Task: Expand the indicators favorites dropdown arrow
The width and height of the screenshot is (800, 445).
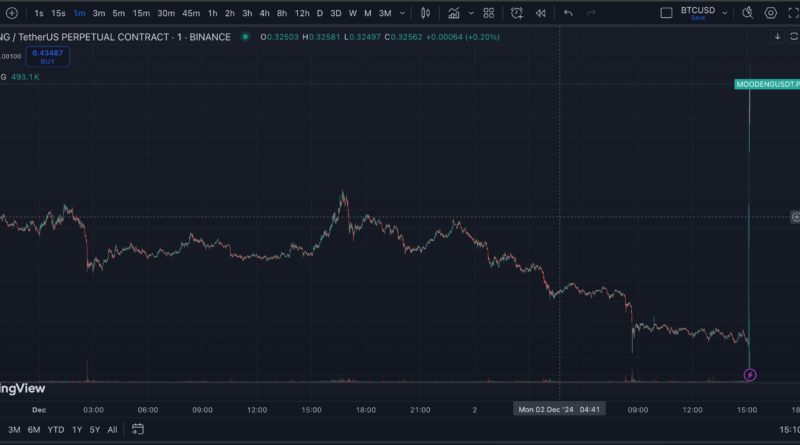Action: [x=469, y=13]
